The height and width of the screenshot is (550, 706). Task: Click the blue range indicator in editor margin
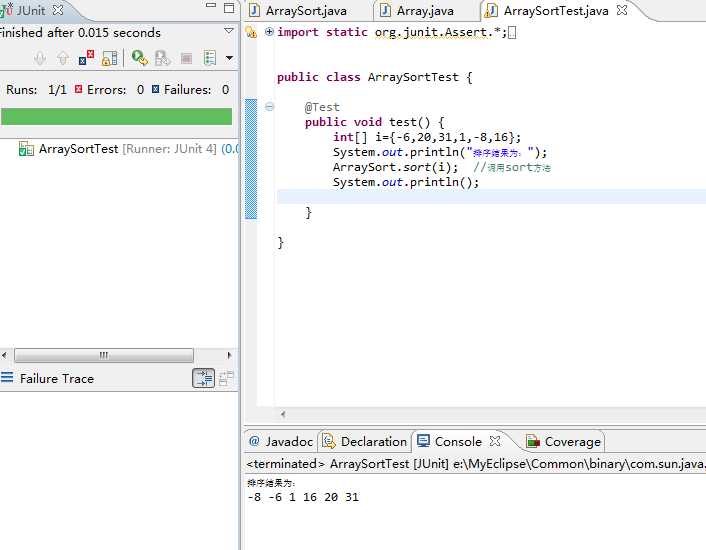pos(251,159)
